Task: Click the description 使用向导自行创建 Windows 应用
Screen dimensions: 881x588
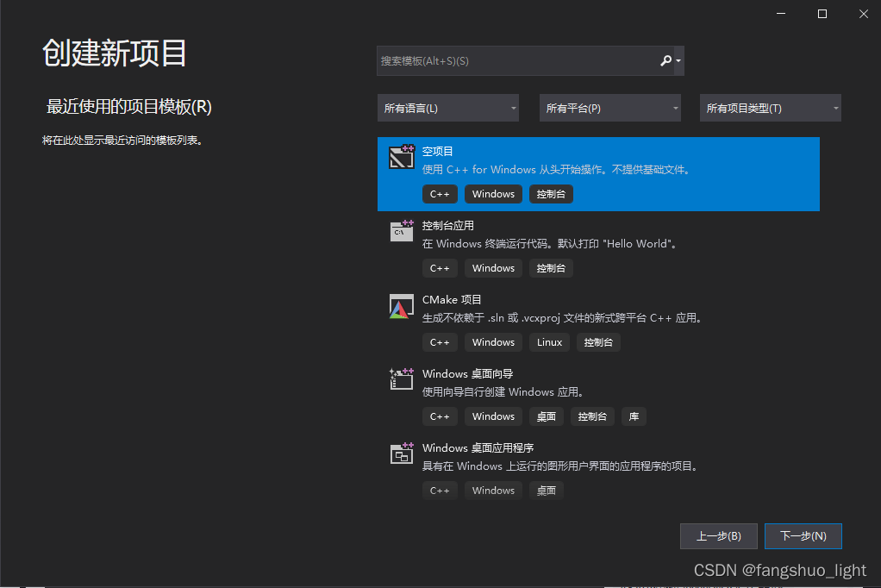Action: 503,392
